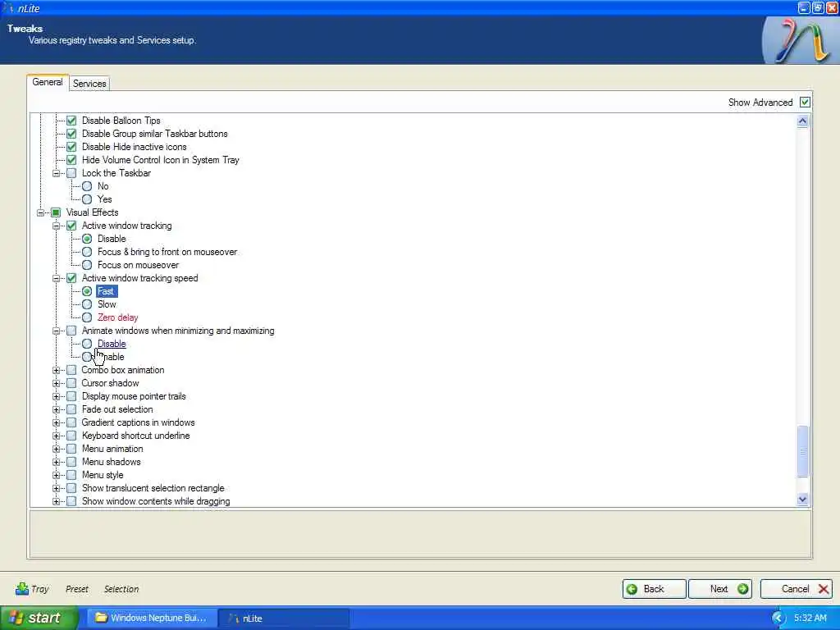840x630 pixels.
Task: Expand Keyboard shortcut underline node
Action: (x=56, y=436)
